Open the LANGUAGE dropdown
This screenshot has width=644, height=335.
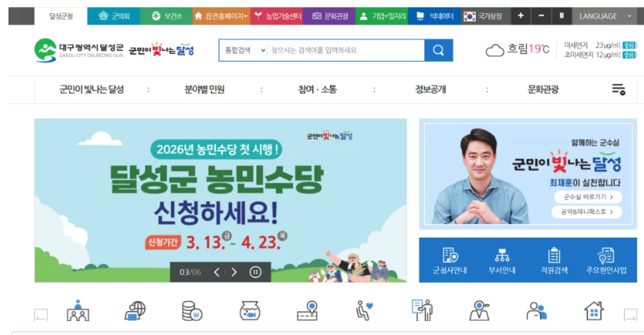pyautogui.click(x=605, y=16)
